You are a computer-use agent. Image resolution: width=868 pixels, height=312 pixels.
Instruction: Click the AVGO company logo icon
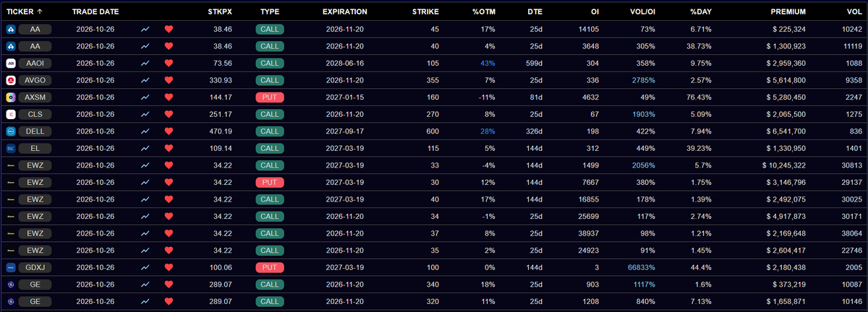pos(11,80)
